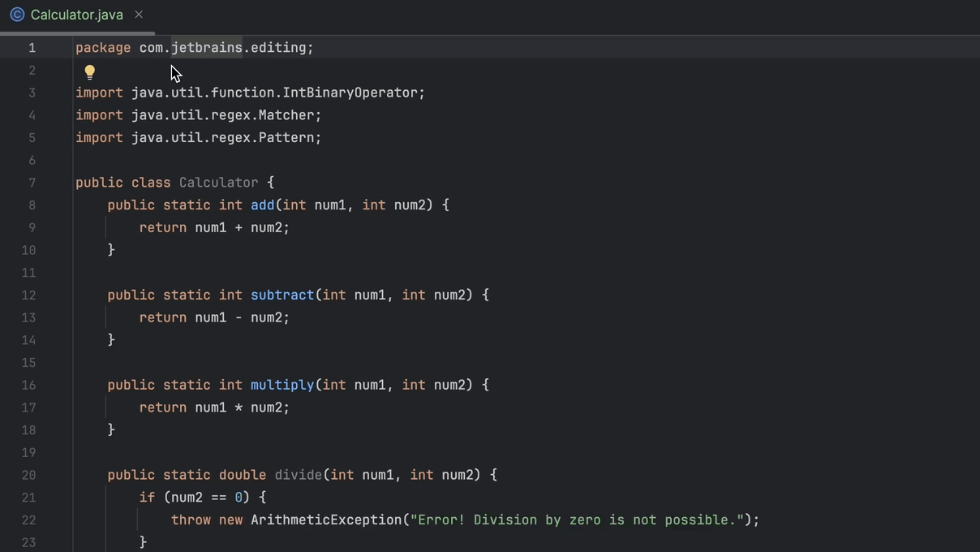This screenshot has width=980, height=552.
Task: Click the ArithmeticException class reference
Action: [326, 520]
